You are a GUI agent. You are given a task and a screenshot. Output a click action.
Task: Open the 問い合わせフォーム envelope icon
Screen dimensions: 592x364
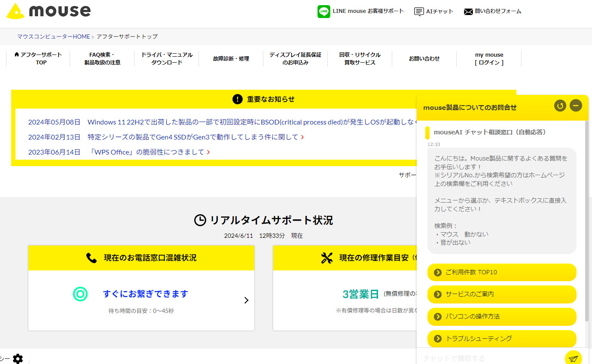point(468,12)
